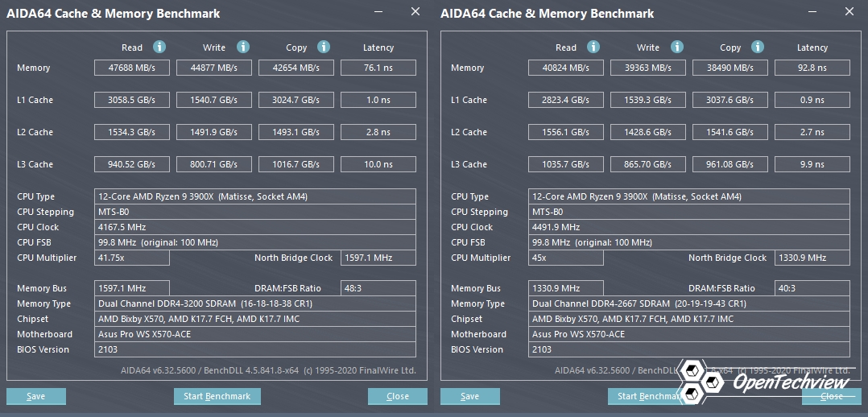Select L3 Cache write 865.70 GB/s
This screenshot has width=868, height=417.
coord(647,164)
